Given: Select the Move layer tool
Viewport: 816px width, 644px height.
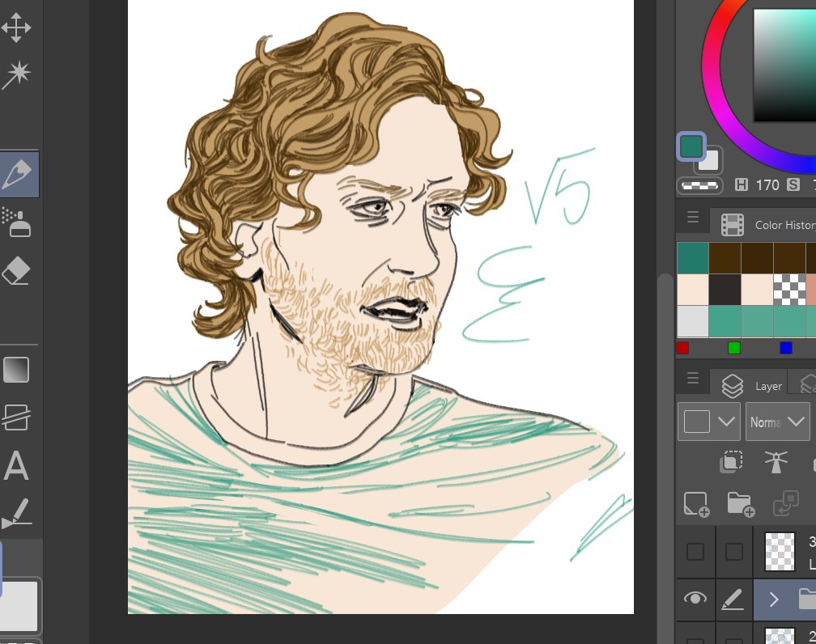Looking at the screenshot, I should [15, 27].
